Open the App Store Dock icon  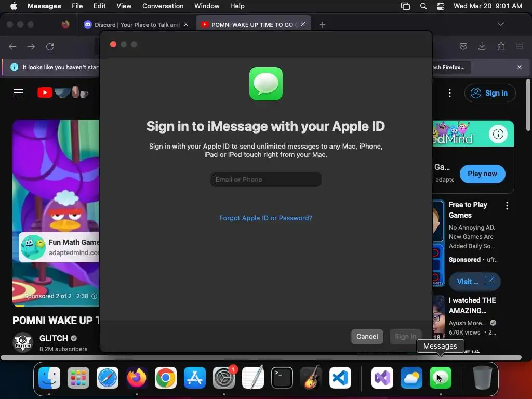[195, 378]
